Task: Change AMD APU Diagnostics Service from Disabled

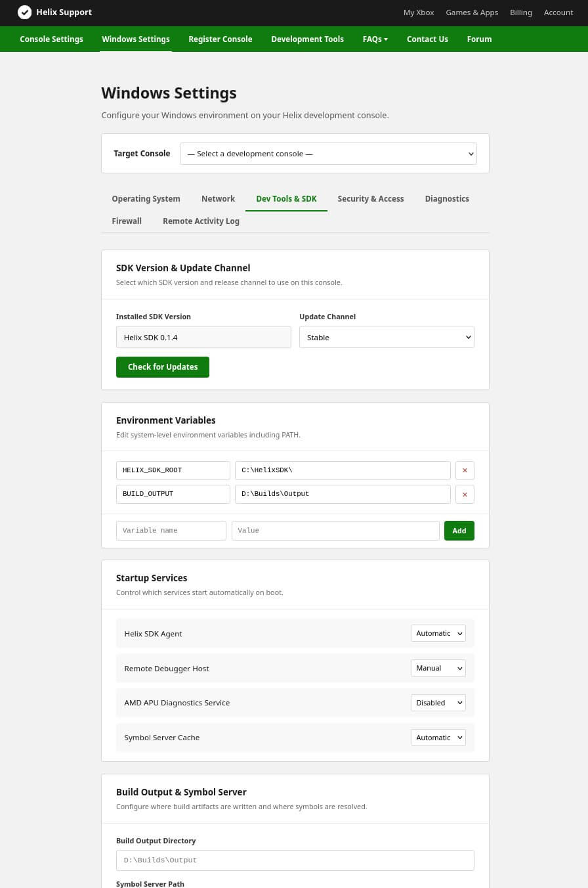Action: 438,702
